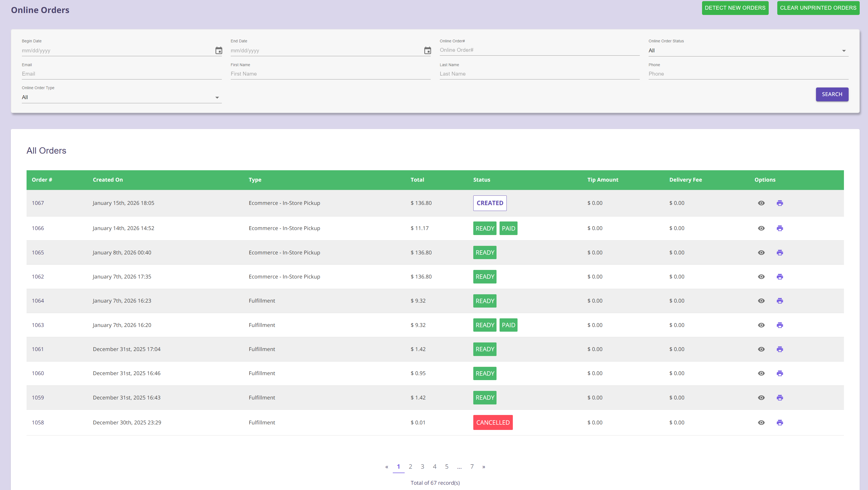The height and width of the screenshot is (490, 868).
Task: Open End Date calendar picker
Action: tap(427, 51)
